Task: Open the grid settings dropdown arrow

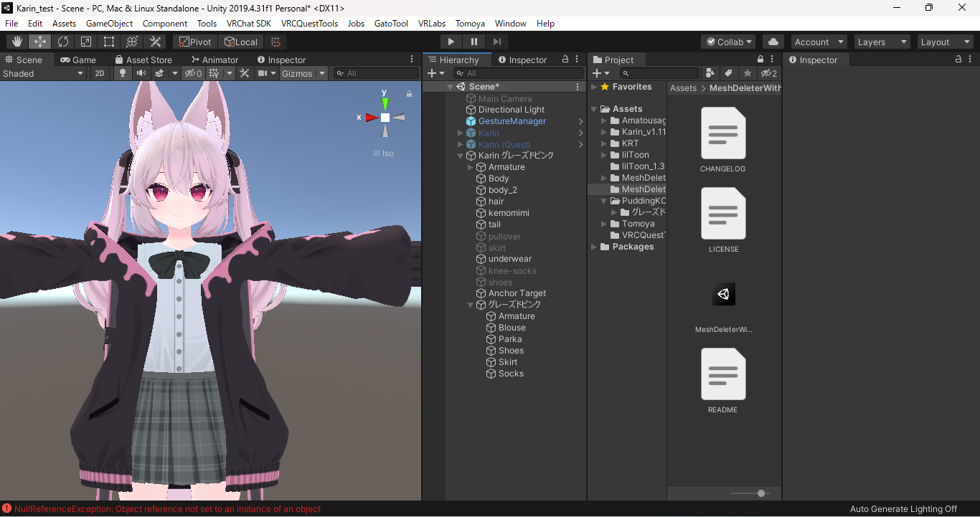Action: click(x=230, y=73)
